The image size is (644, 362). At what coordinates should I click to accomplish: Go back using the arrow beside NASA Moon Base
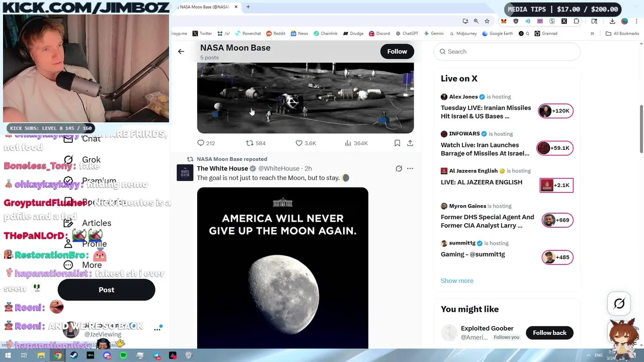tap(181, 51)
